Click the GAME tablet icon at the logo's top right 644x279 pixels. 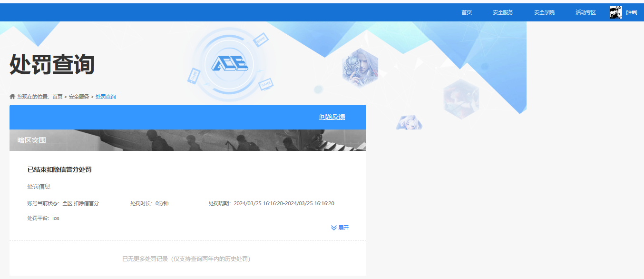point(261,40)
